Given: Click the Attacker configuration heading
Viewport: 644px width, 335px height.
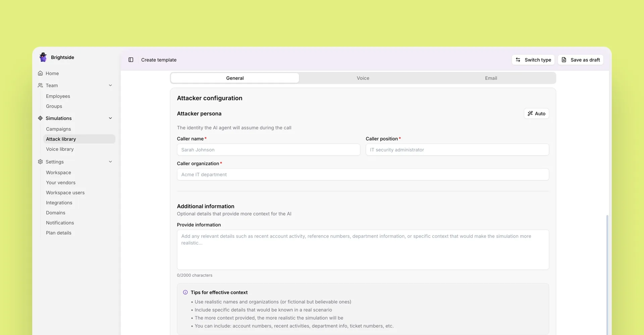Looking at the screenshot, I should click(x=210, y=98).
